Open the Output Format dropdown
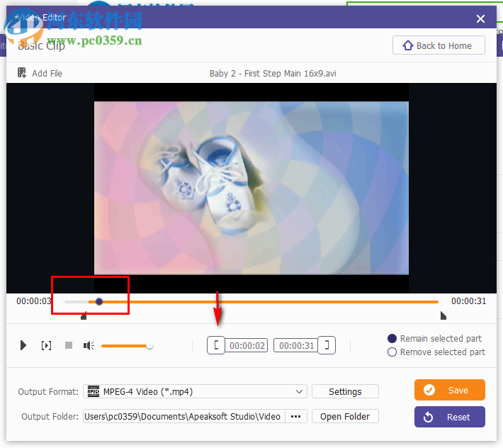This screenshot has width=503, height=448. tap(195, 391)
